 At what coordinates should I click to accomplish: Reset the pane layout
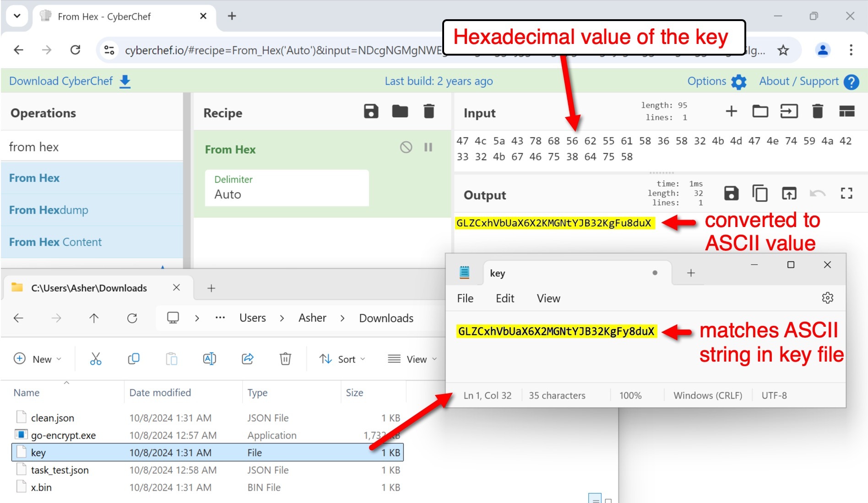846,111
